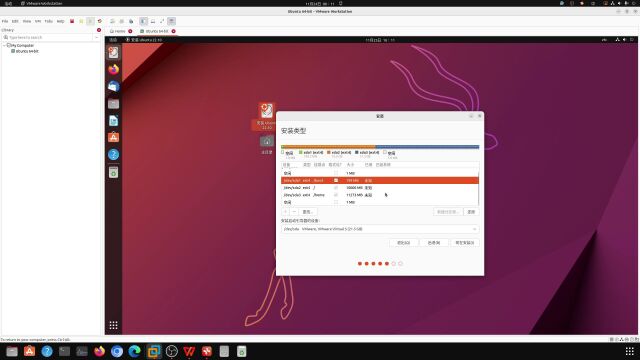Close the Ubuntu 64-bit tab

pyautogui.click(x=173, y=31)
